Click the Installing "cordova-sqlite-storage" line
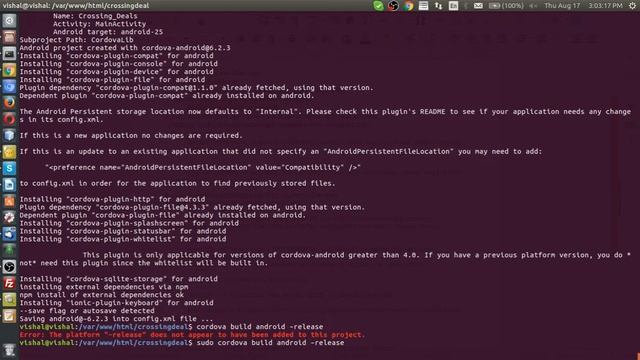 point(118,279)
